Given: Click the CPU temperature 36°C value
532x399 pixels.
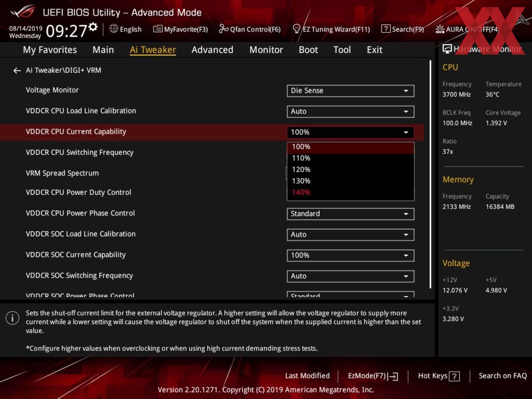Looking at the screenshot, I should [x=492, y=95].
